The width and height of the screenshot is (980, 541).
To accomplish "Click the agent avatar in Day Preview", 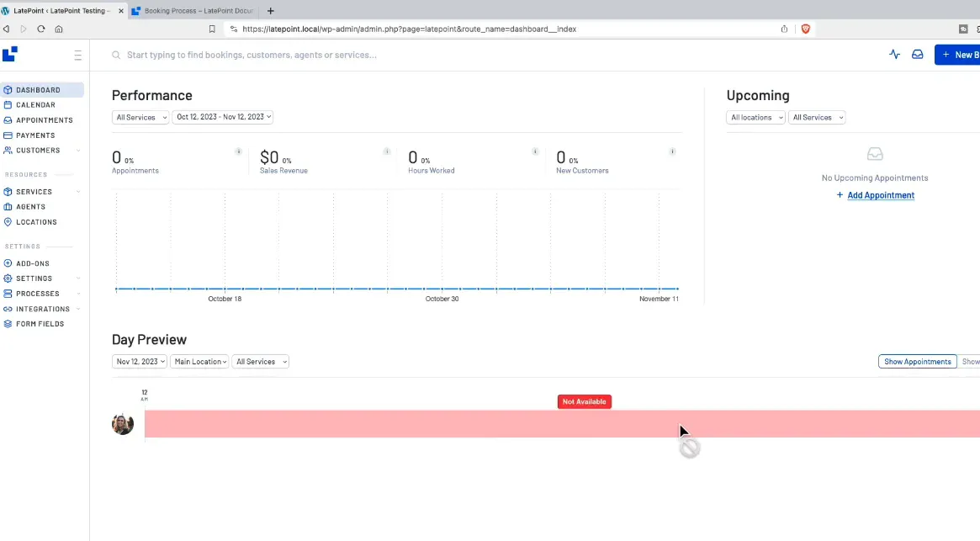I will click(x=123, y=424).
